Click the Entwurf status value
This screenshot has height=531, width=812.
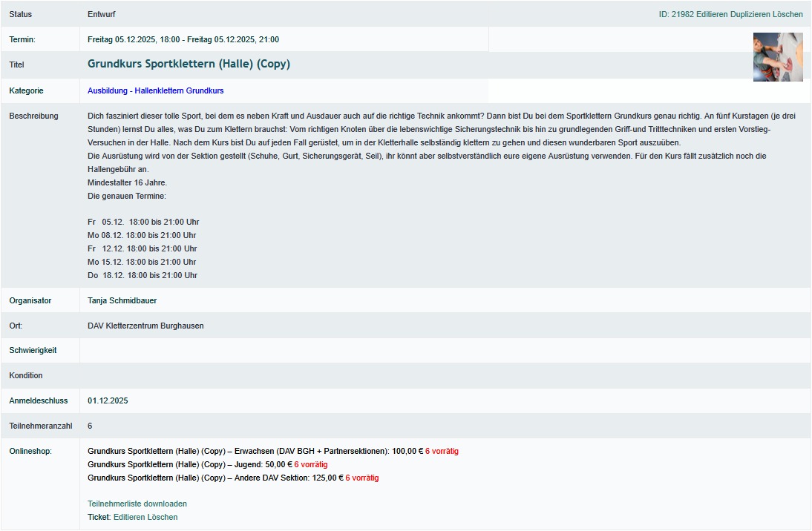pos(101,14)
